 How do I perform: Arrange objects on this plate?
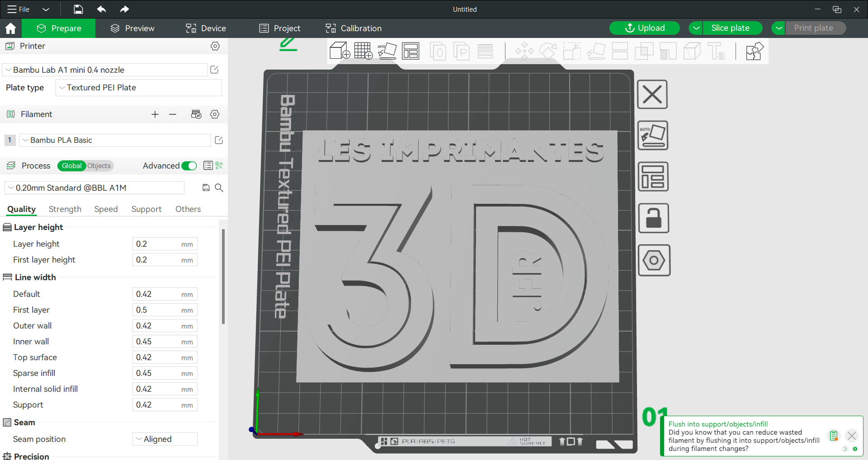tap(653, 177)
